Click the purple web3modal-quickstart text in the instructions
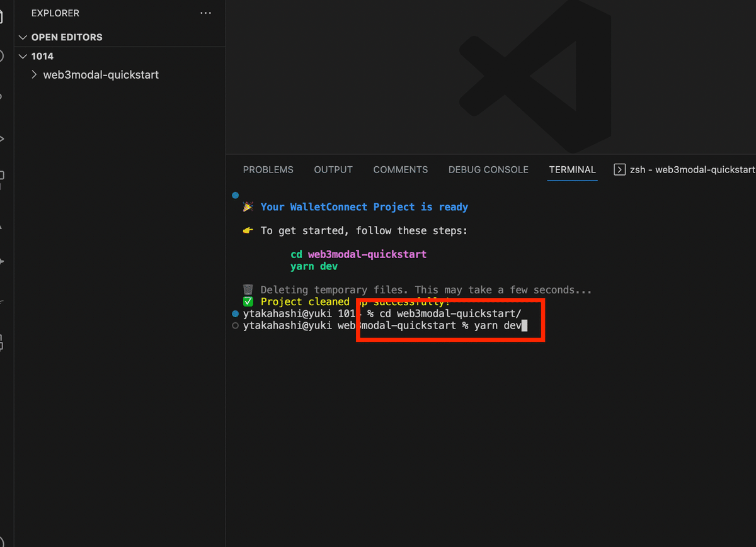 pos(367,254)
